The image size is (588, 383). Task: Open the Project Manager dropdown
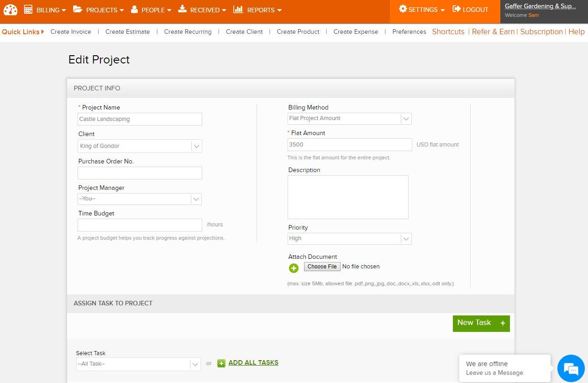coord(140,199)
